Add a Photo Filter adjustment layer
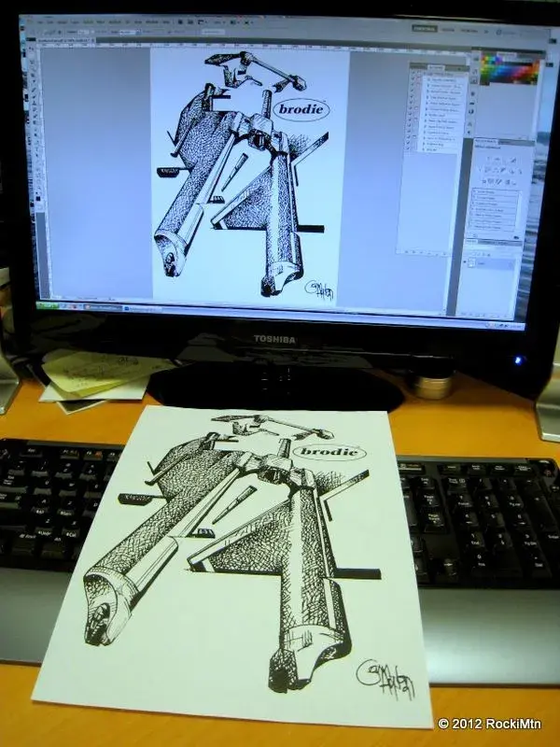 tap(511, 172)
